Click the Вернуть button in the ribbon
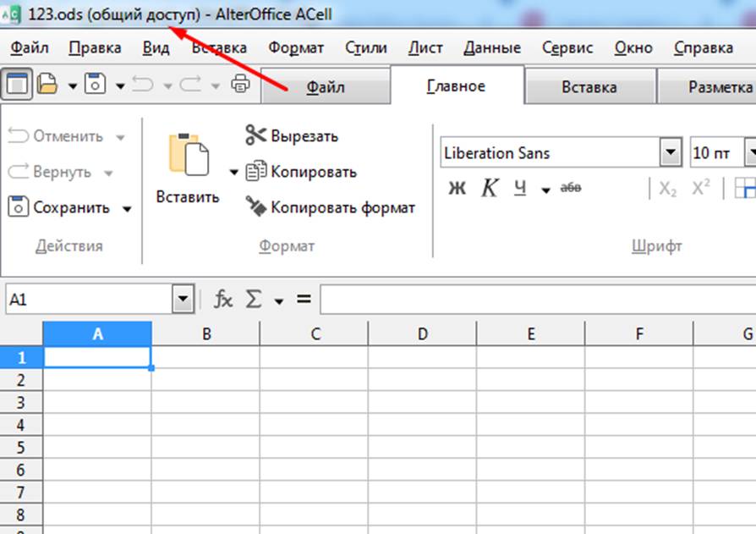The height and width of the screenshot is (534, 756). [50, 172]
